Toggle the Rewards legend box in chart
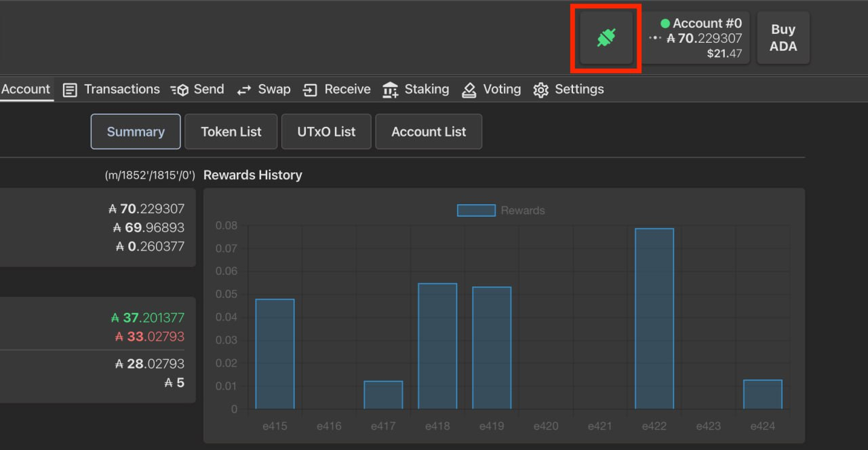The width and height of the screenshot is (868, 450). pyautogui.click(x=476, y=210)
